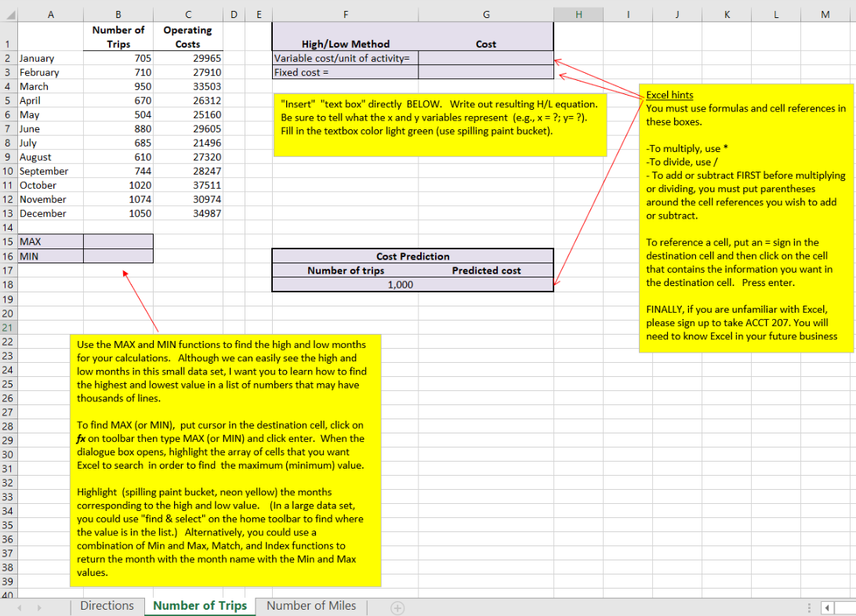Click the Cost Prediction header cell
The height and width of the screenshot is (616, 856).
point(412,256)
